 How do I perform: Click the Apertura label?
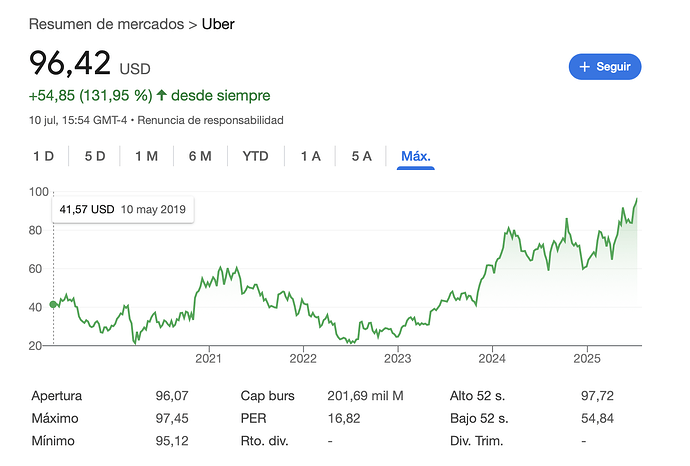click(x=57, y=396)
